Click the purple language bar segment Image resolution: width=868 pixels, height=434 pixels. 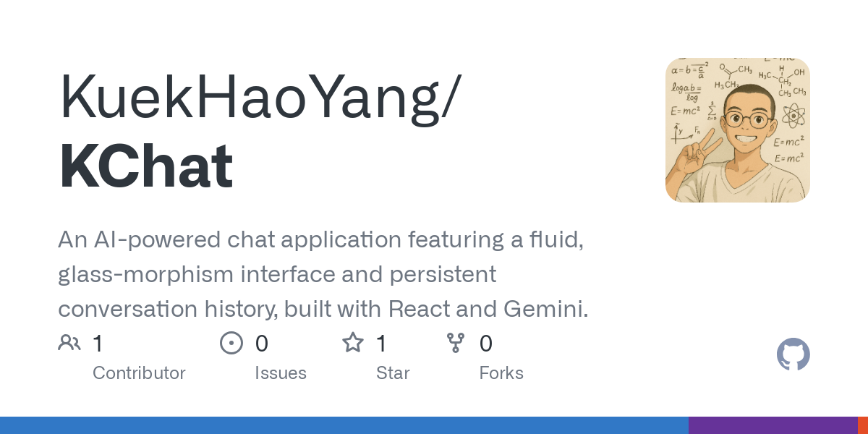coord(773,425)
